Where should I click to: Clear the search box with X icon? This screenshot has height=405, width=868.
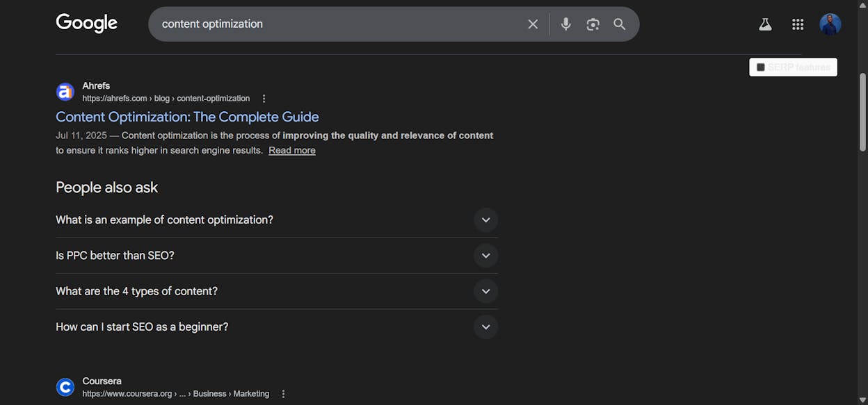[x=533, y=24]
